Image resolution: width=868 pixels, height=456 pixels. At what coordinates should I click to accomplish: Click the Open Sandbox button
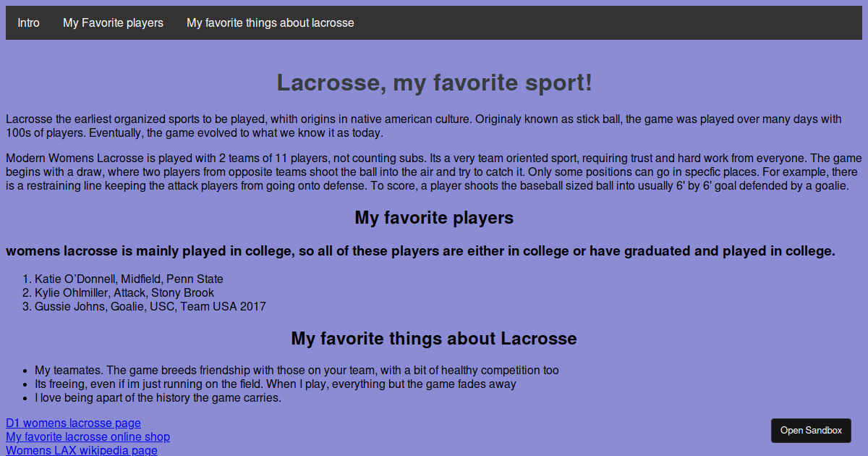click(811, 430)
